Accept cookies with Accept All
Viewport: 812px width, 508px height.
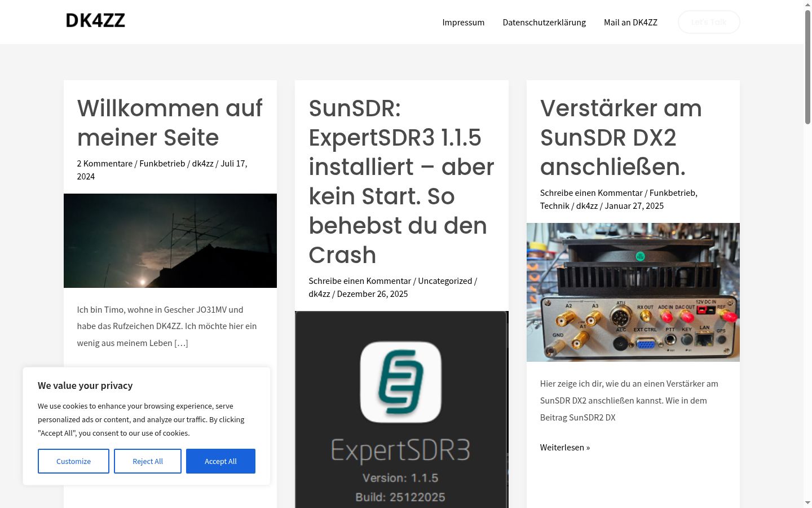[x=220, y=461]
